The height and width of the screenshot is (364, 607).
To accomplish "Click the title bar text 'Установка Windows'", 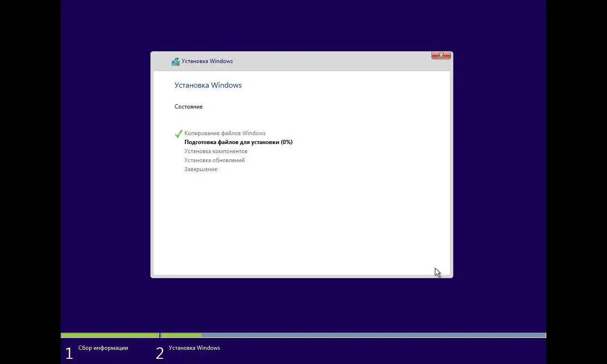I will (x=207, y=61).
